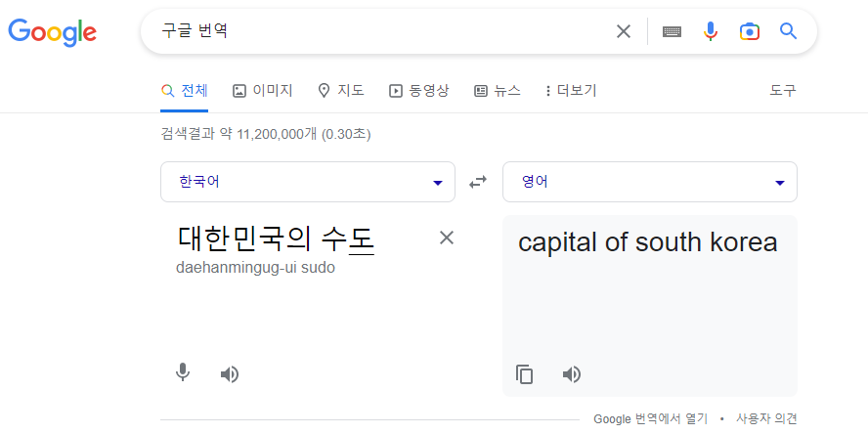Copy the English translation
This screenshot has width=868, height=434.
[524, 374]
